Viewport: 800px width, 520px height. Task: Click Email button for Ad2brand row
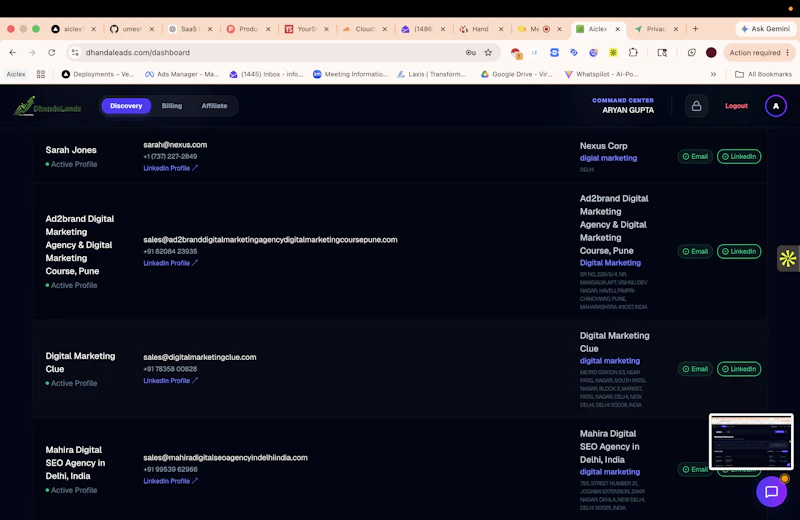(x=695, y=252)
